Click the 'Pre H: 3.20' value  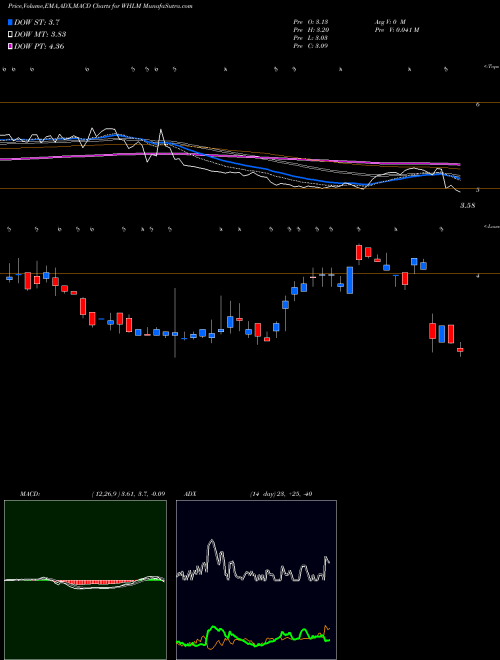tap(311, 30)
